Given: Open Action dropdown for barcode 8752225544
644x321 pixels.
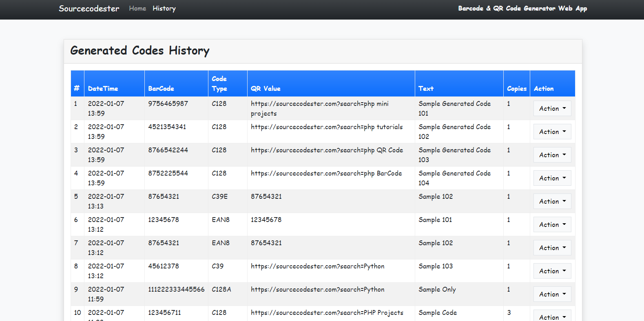Looking at the screenshot, I should 552,178.
